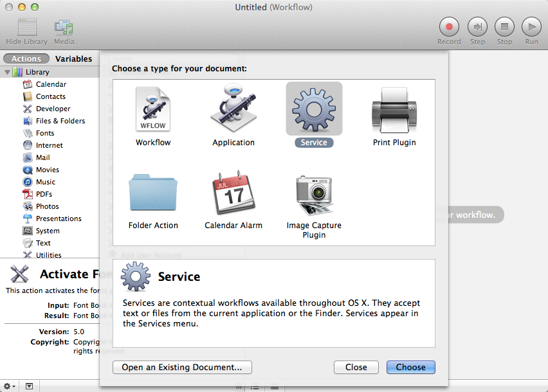Select the Utilities category
The height and width of the screenshot is (392, 548).
point(49,254)
